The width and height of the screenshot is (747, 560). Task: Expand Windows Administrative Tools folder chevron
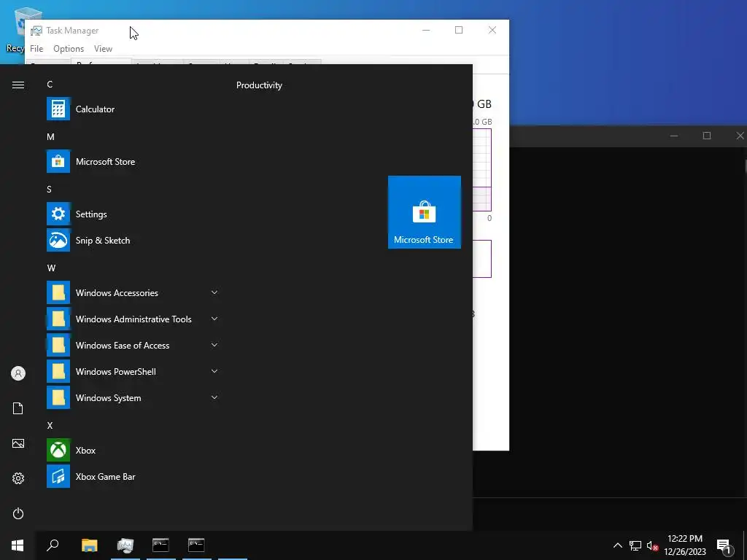[x=214, y=319]
